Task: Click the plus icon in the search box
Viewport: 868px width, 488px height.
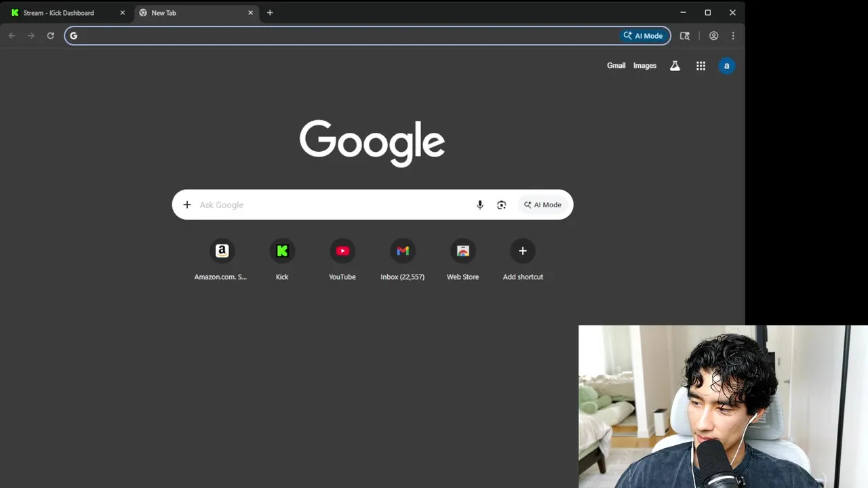Action: click(187, 205)
